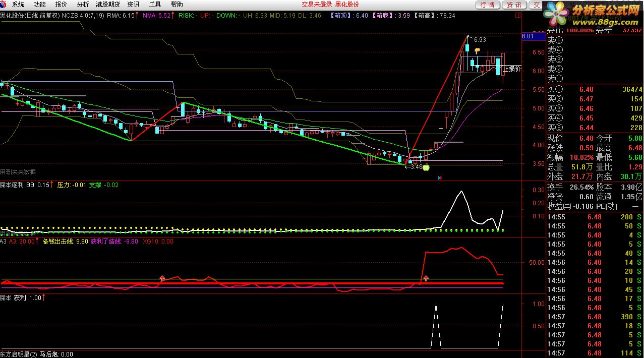Click the 总量 51.8万 volume

click(571, 167)
